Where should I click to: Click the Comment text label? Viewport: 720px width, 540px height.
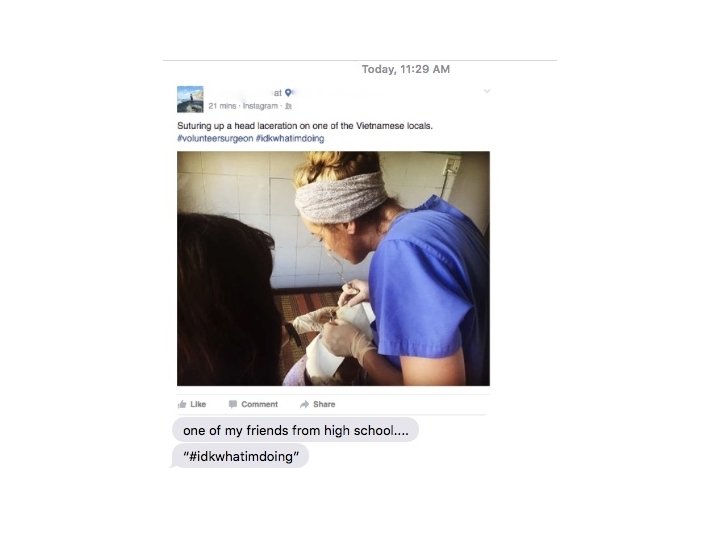click(259, 404)
